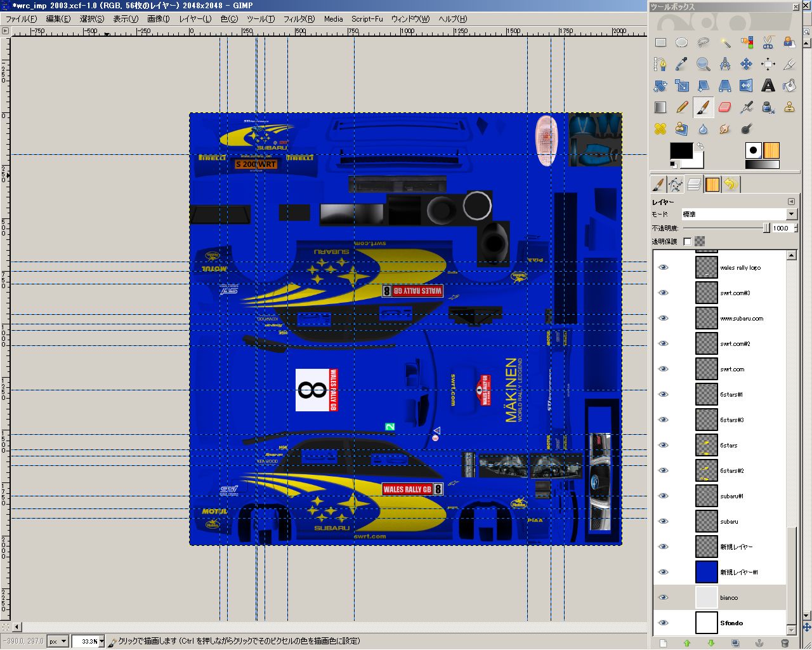
Task: Select the Rectangle Select tool
Action: pos(660,43)
